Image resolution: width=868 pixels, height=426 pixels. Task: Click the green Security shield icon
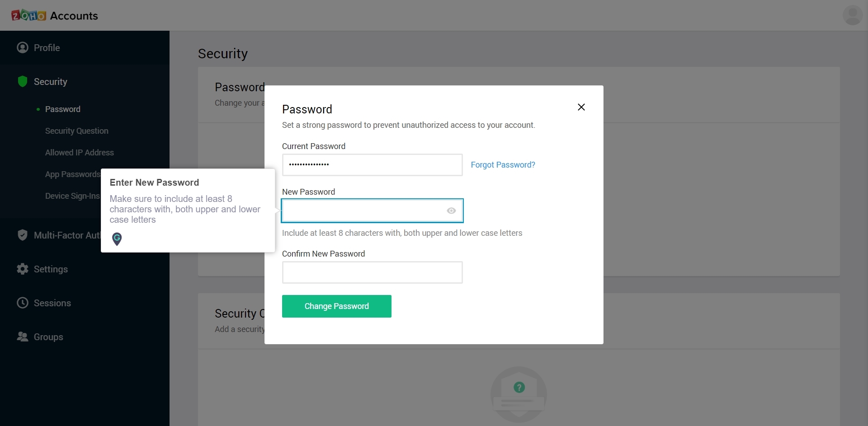(x=23, y=81)
